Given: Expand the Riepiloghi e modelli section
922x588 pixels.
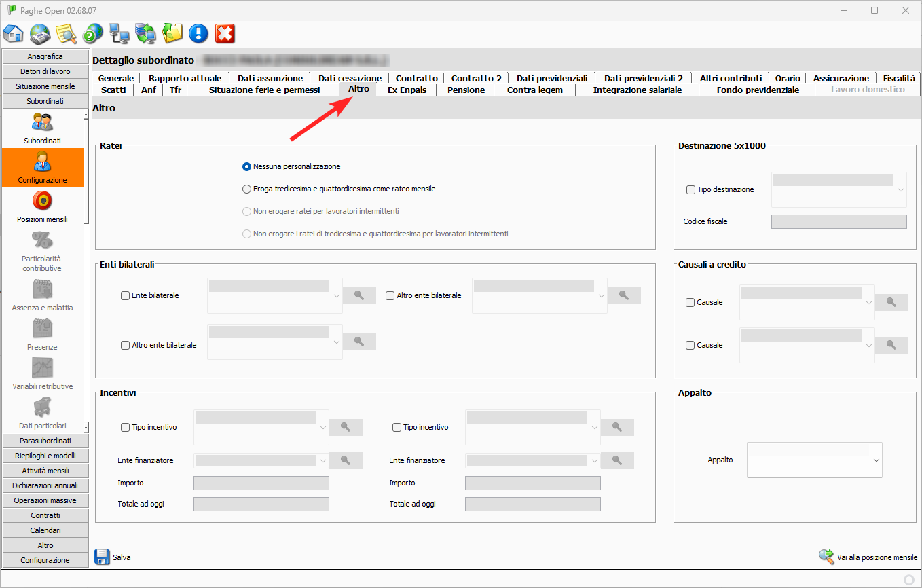Looking at the screenshot, I should point(45,456).
